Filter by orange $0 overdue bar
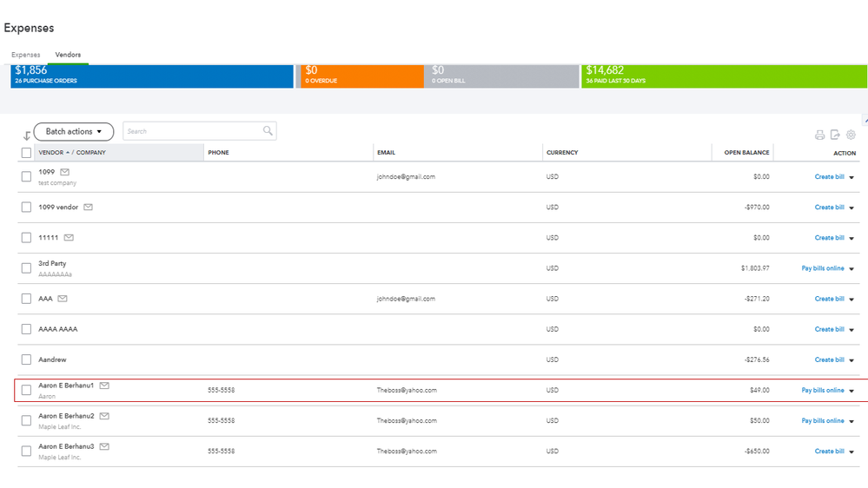 (x=362, y=76)
